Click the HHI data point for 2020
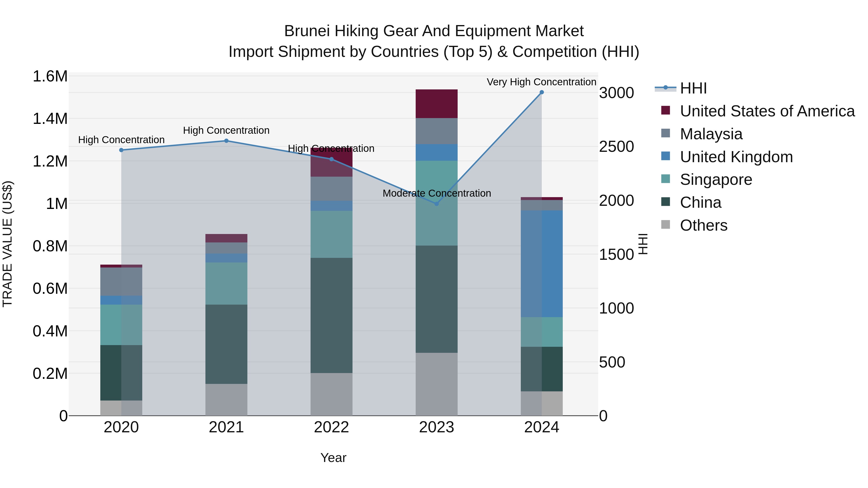This screenshot has width=868, height=488. 121,150
